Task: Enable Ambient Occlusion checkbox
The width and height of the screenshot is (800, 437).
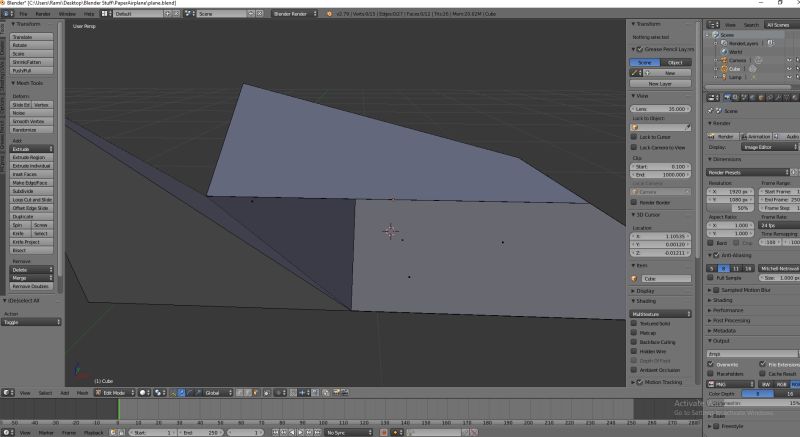Action: pos(634,370)
